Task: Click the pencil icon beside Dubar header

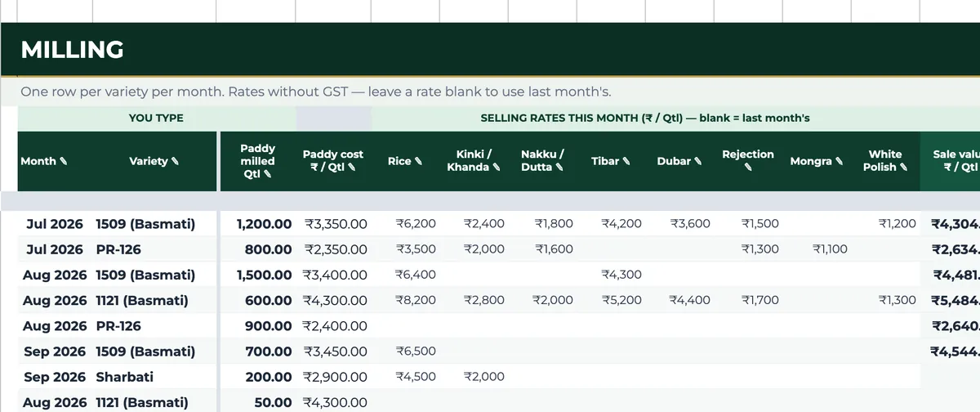Action: pos(698,162)
